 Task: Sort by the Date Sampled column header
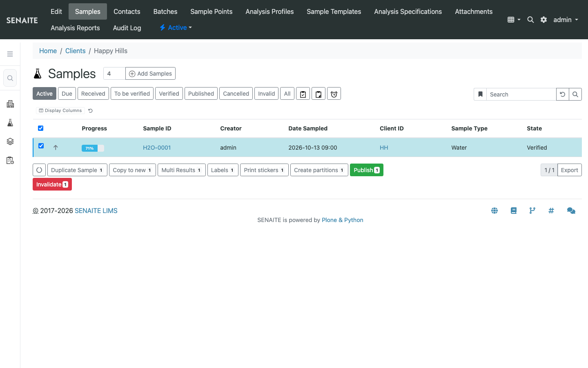point(308,128)
